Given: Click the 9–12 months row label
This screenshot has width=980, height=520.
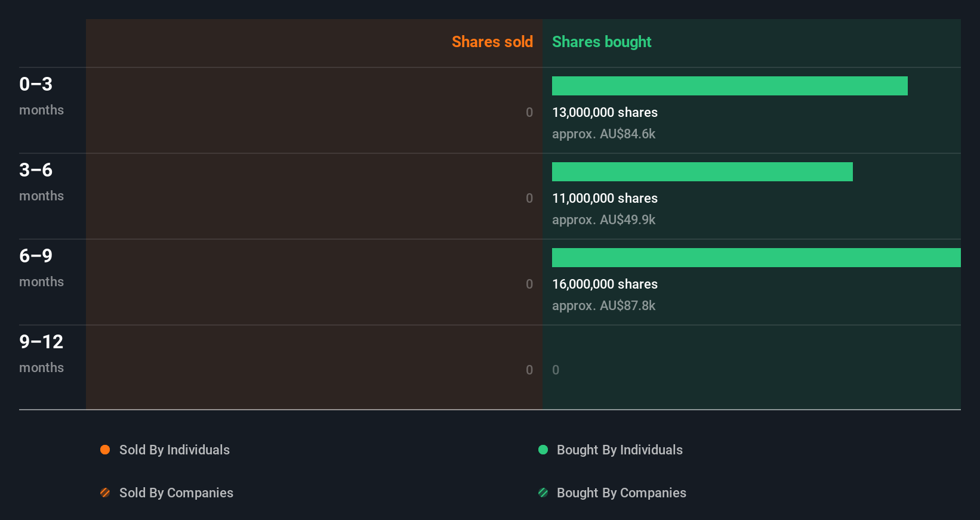Looking at the screenshot, I should [41, 354].
